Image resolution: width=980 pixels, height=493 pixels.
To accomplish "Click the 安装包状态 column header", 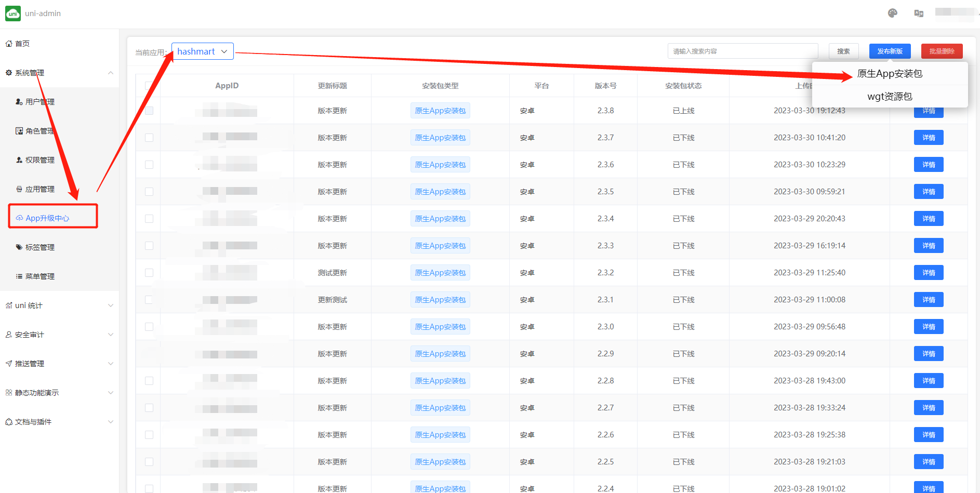I will point(683,86).
